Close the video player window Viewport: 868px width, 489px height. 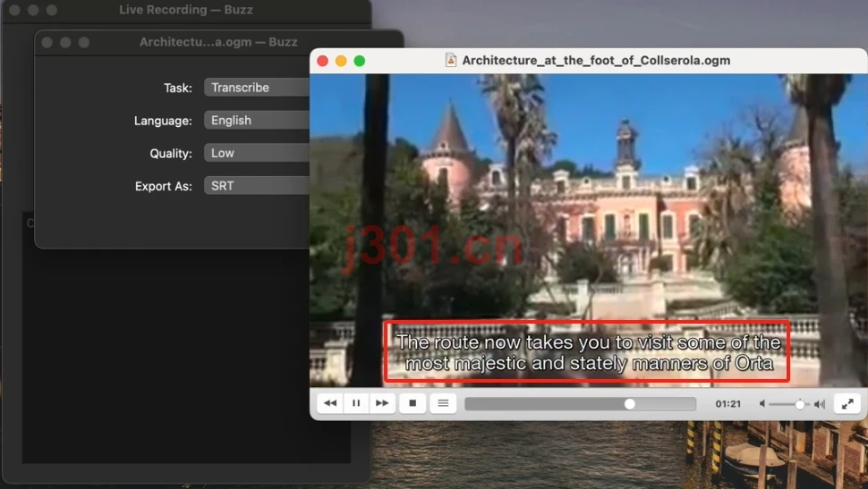click(323, 61)
